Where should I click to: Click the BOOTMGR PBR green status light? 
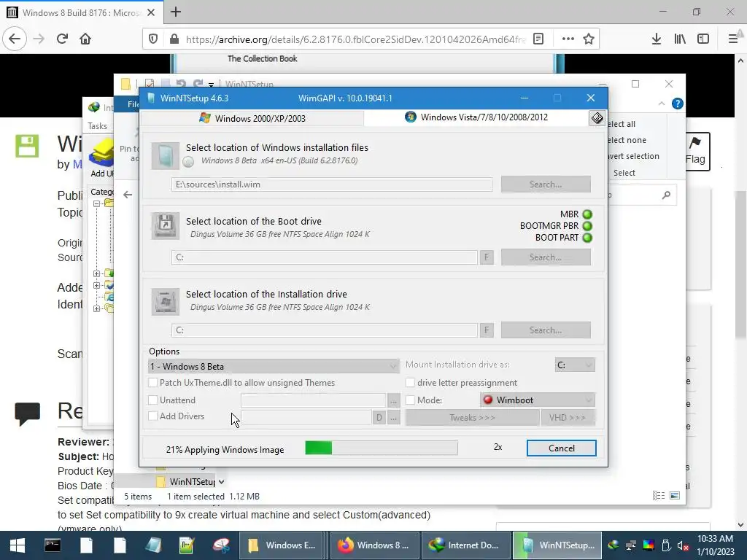[x=587, y=226]
